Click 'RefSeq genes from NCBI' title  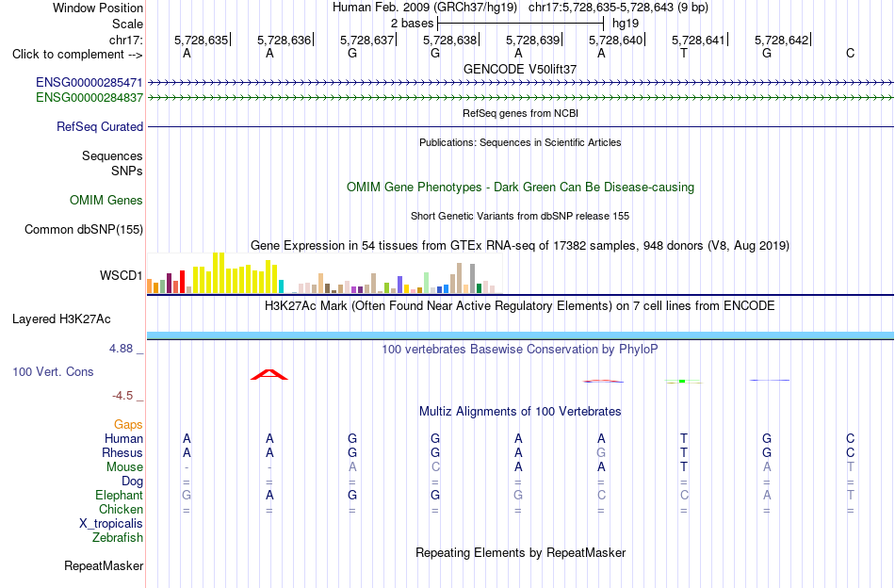coord(521,113)
